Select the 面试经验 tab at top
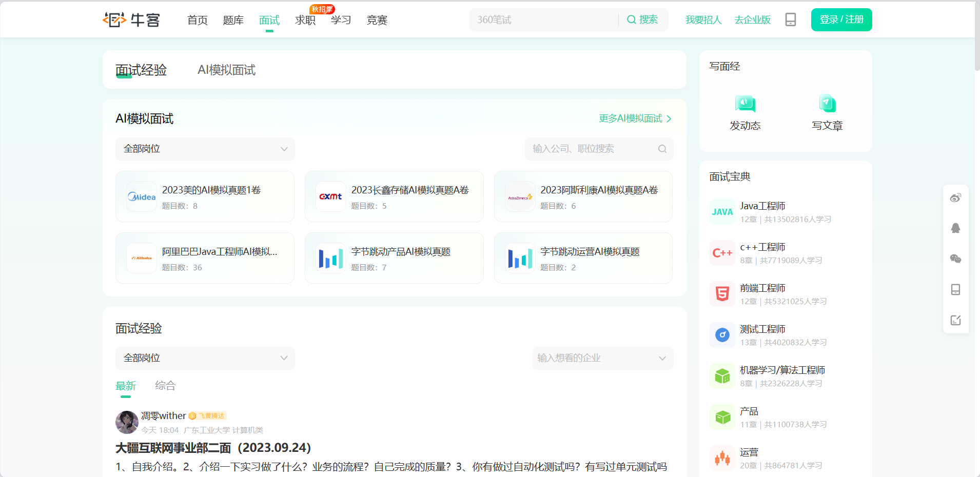This screenshot has width=980, height=477. point(141,70)
